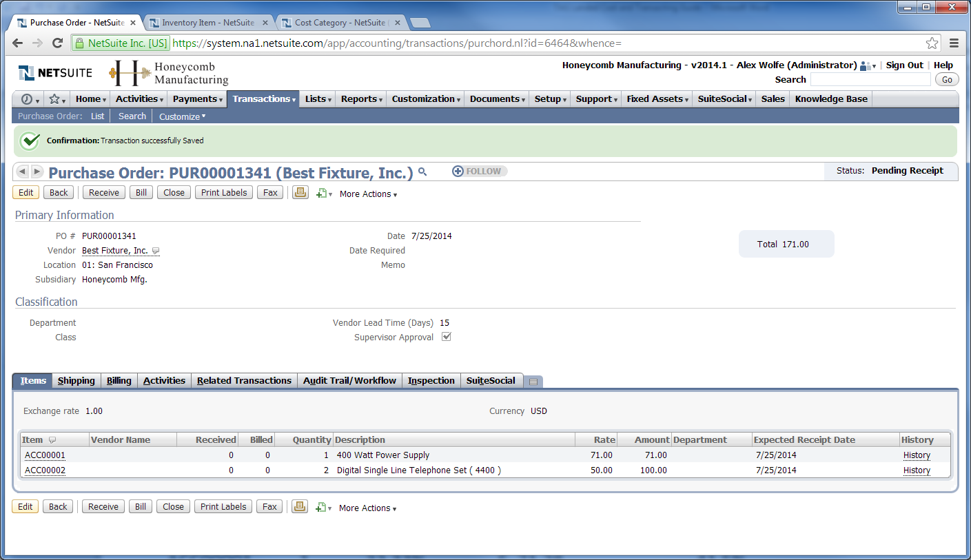Open History link for ACC00002 row
Image resolution: width=971 pixels, height=560 pixels.
(x=917, y=470)
